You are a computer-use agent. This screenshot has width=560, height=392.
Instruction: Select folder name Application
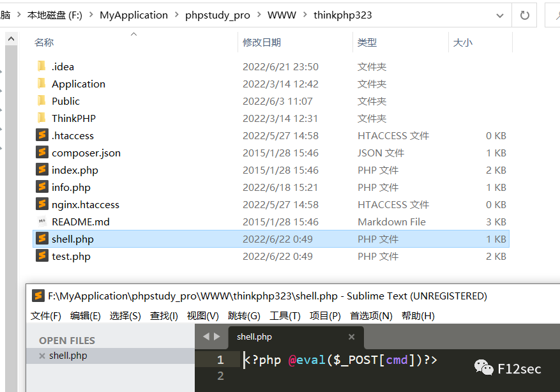78,84
